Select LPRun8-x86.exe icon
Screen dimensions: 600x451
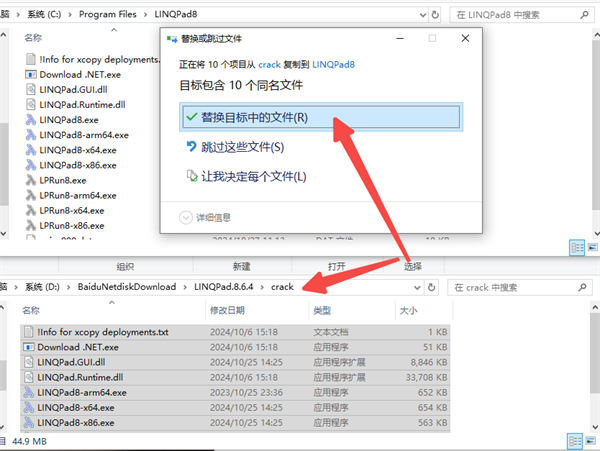tap(31, 225)
